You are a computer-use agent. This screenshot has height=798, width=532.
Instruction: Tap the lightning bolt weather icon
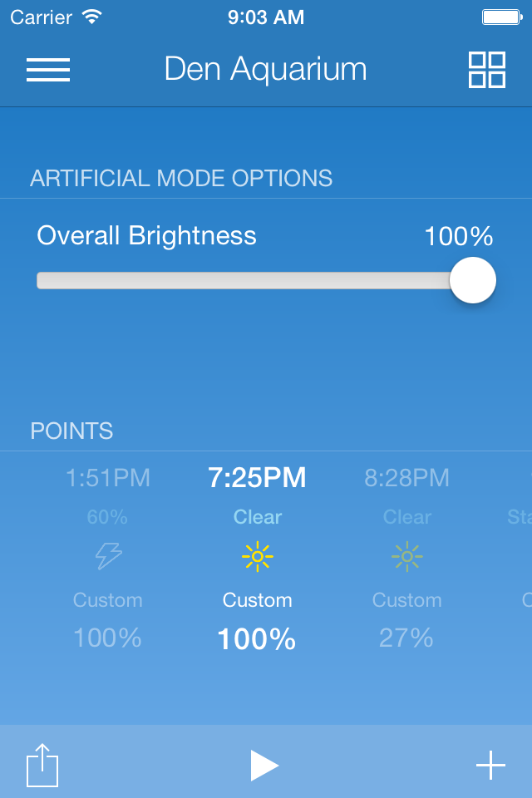click(108, 556)
